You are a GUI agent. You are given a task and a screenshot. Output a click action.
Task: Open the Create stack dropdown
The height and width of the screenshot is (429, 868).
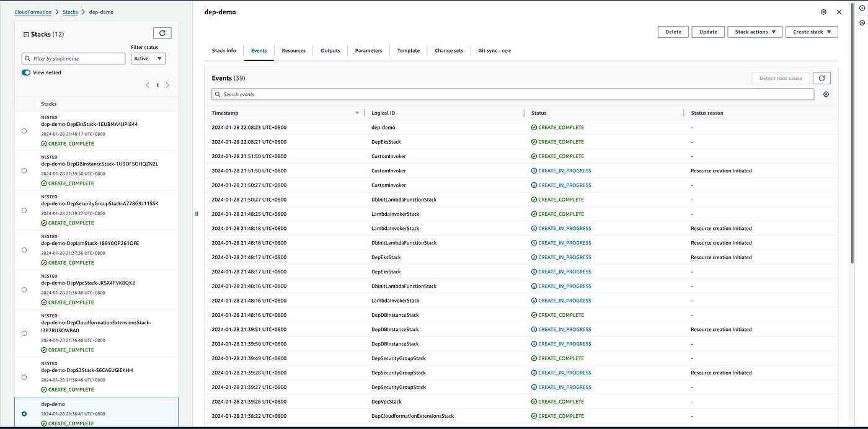point(811,32)
